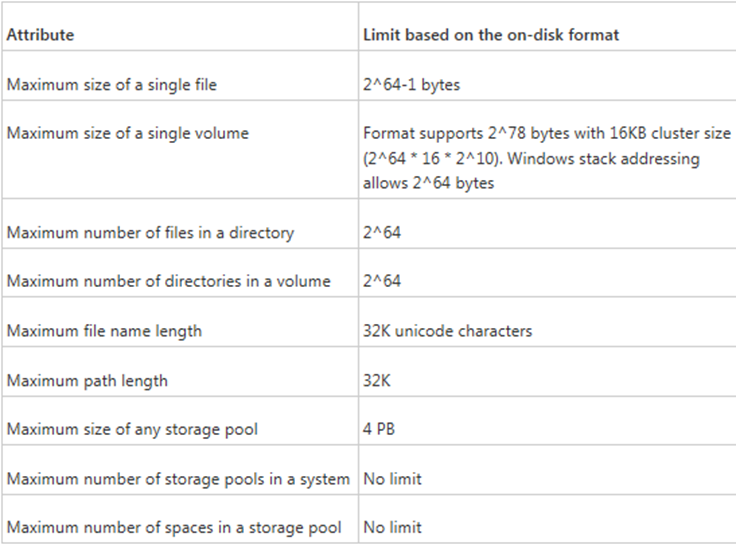Click the Limit based on on-disk format header
Viewport: 736px width, 545px height.
(491, 35)
